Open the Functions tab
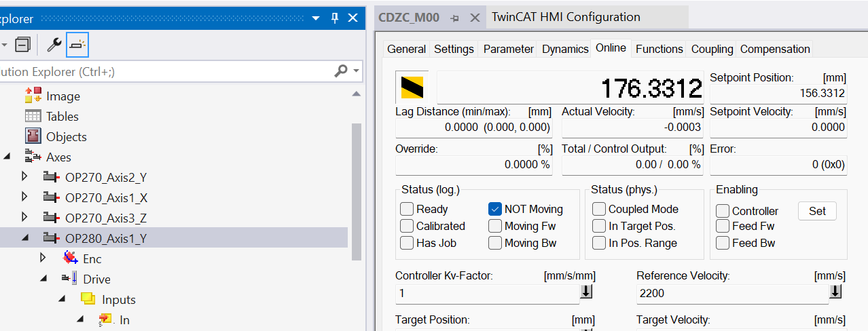 point(659,49)
